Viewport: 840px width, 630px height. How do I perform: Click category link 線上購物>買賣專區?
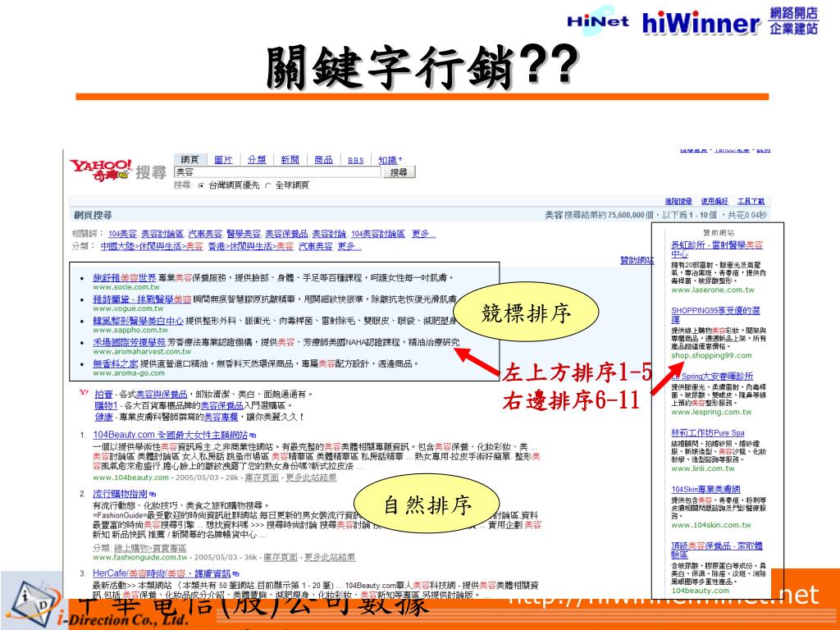[150, 548]
